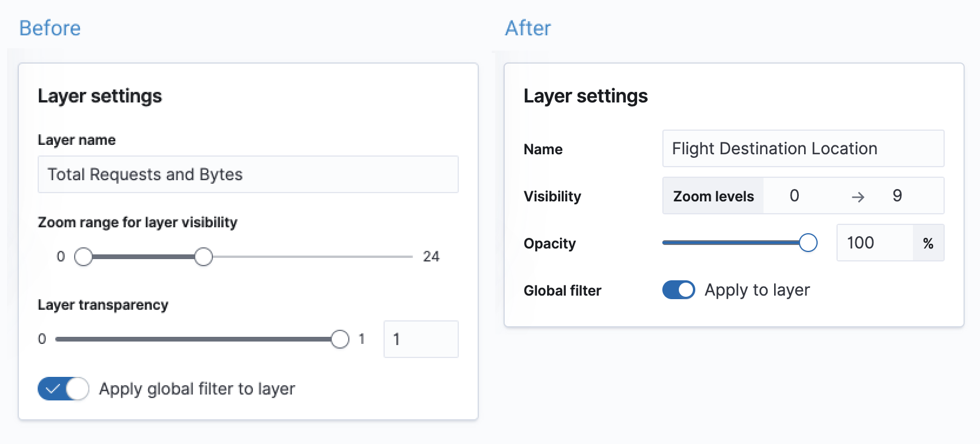Click the percent sign beside the opacity input
This screenshot has width=980, height=444.
[x=928, y=243]
